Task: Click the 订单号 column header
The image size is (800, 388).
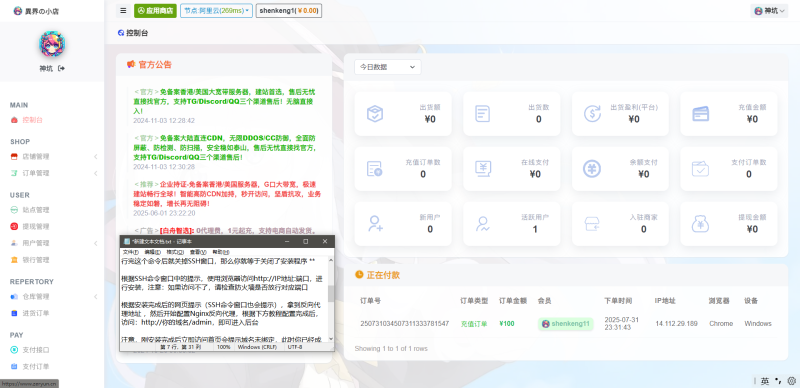Action: (370, 301)
